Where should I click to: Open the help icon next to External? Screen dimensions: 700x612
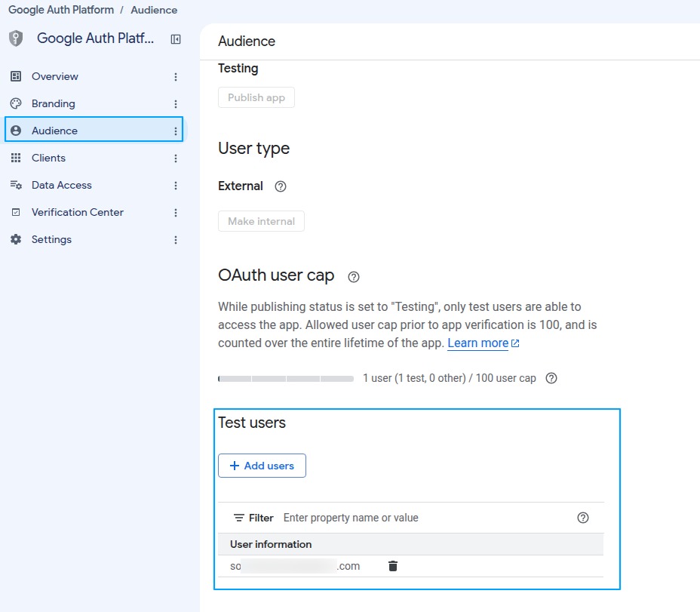(x=281, y=186)
